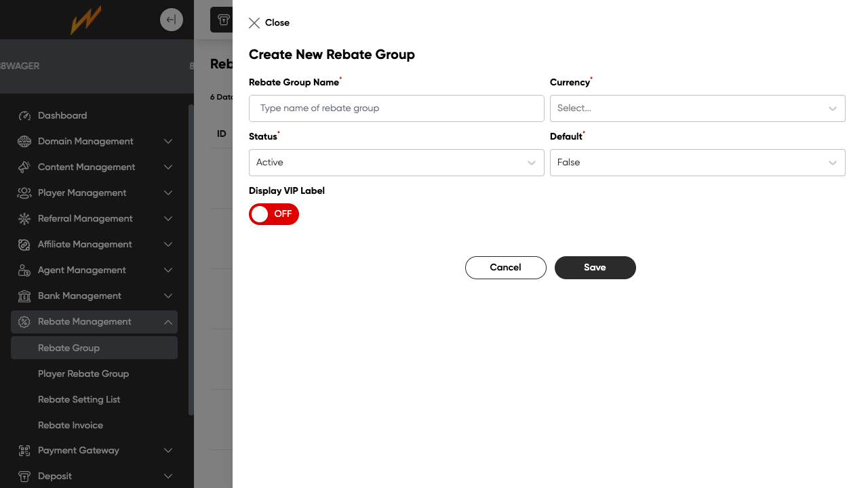Open Payment Gateway menu label

[79, 451]
